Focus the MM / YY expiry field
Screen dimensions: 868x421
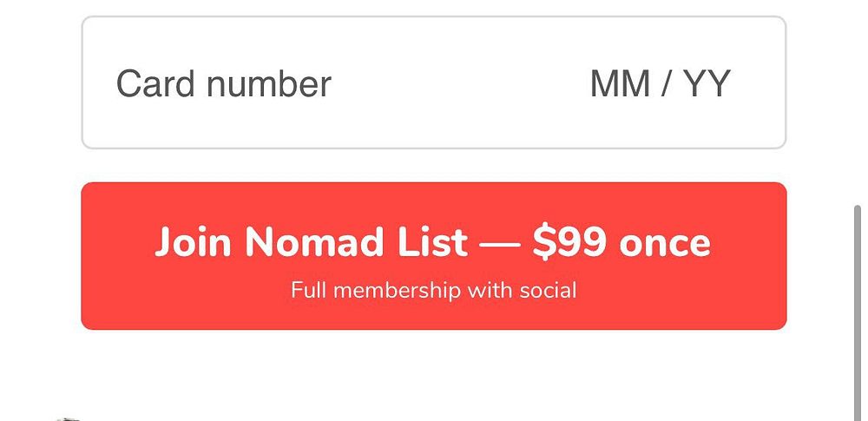coord(661,83)
